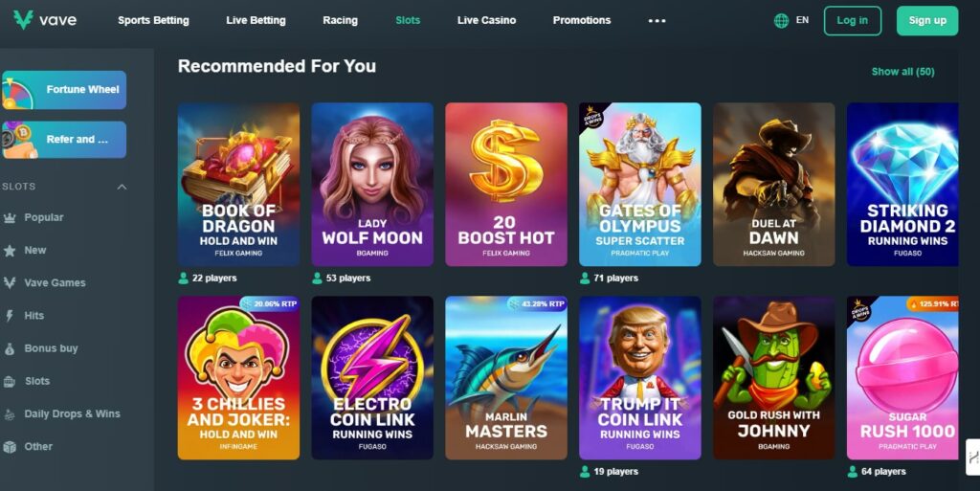Image resolution: width=980 pixels, height=491 pixels.
Task: Open the EN language dropdown
Action: pos(803,20)
